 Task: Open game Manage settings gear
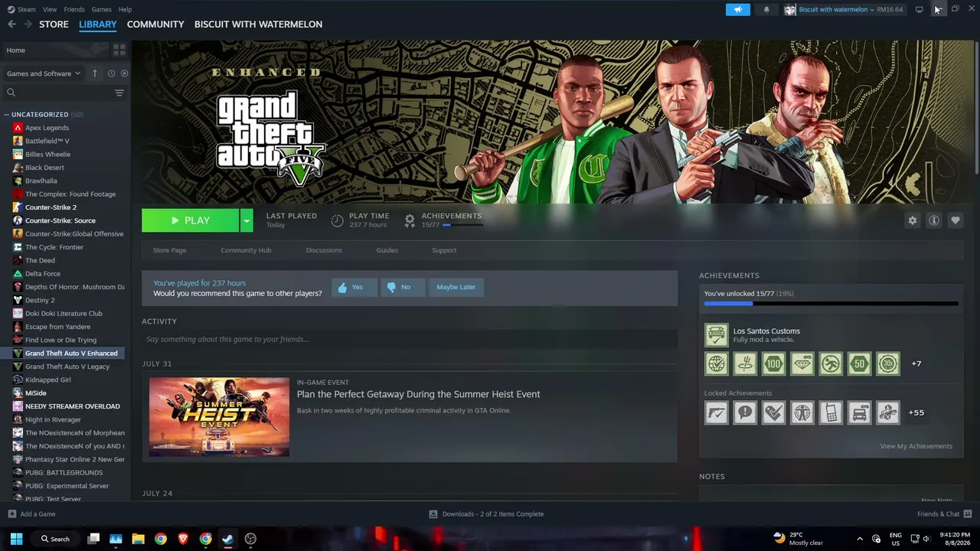click(x=912, y=220)
